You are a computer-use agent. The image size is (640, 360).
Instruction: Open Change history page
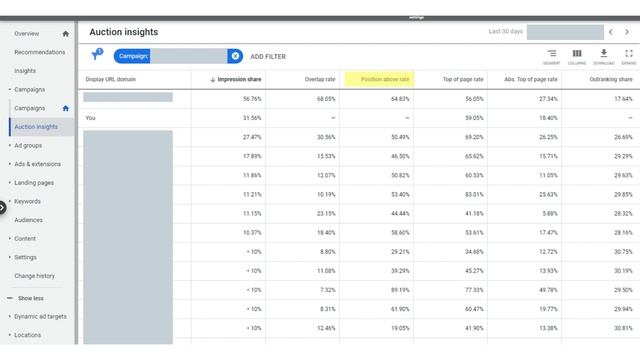point(34,276)
